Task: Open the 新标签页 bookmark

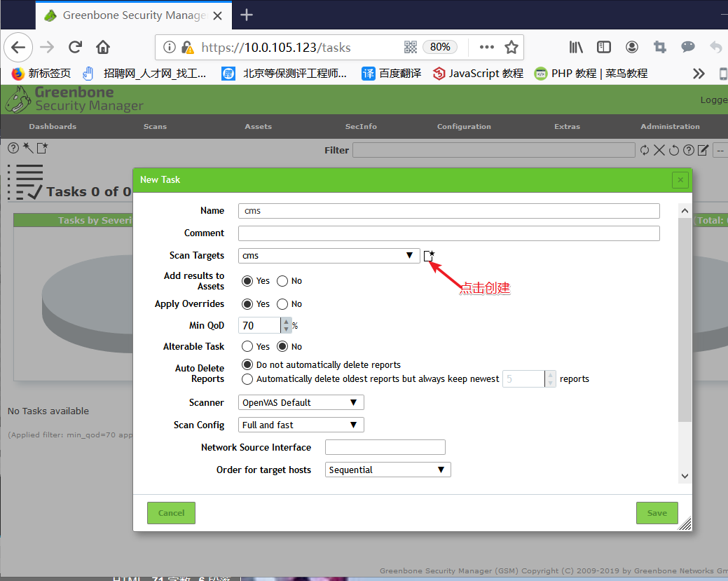Action: (41, 74)
